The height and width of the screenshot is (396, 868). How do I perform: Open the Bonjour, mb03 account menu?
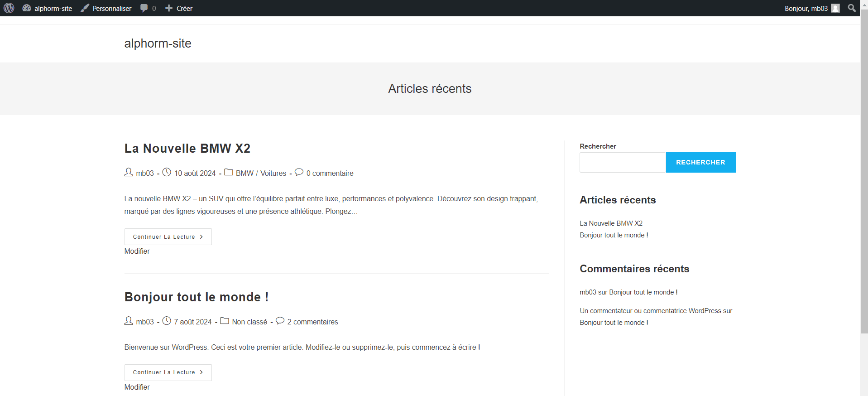tap(811, 8)
